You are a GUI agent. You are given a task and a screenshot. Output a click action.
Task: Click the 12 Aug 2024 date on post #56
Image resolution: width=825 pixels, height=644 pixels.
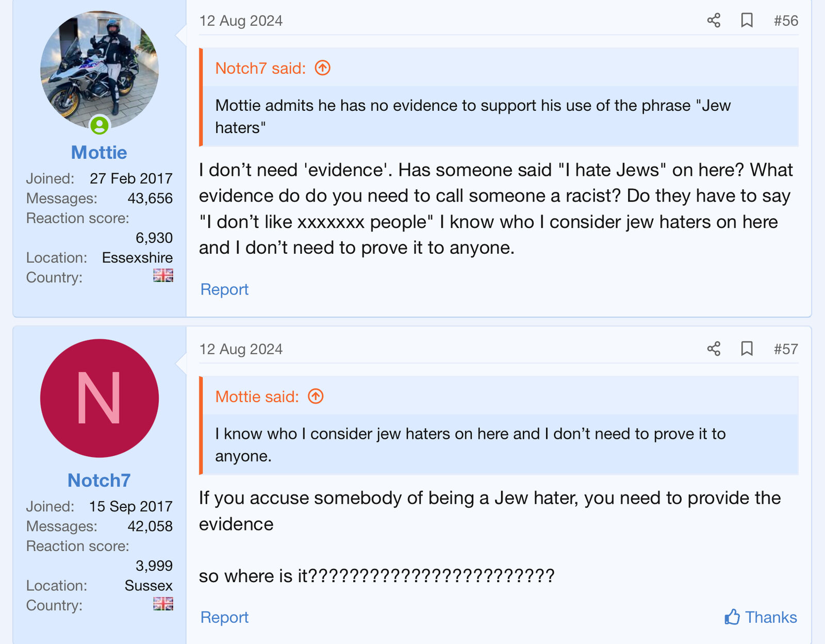[241, 21]
